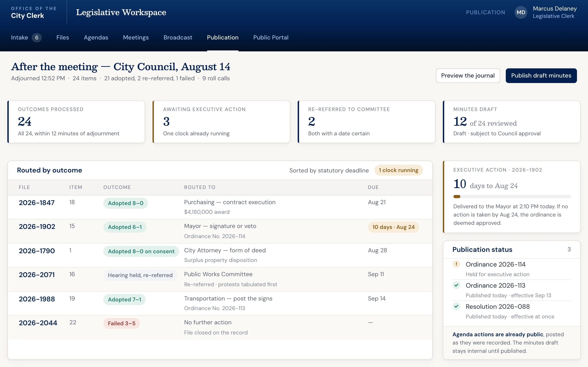
Task: Open the Meetings tab
Action: [136, 37]
